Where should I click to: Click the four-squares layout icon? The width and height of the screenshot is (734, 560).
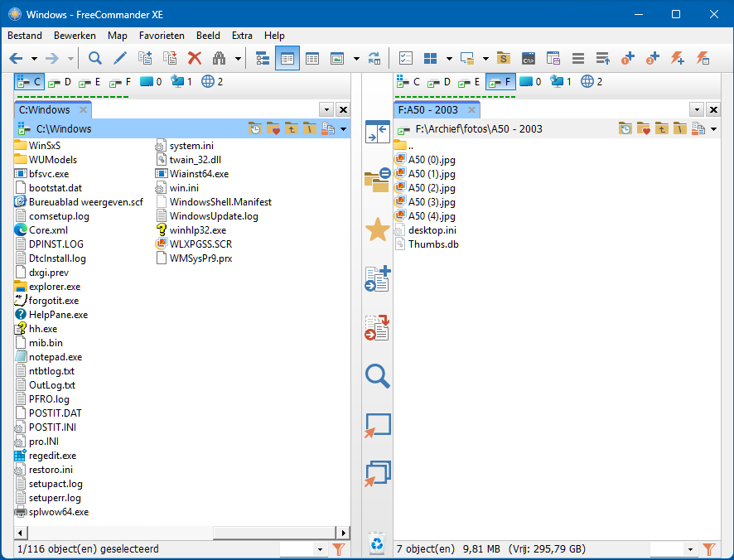(x=430, y=59)
